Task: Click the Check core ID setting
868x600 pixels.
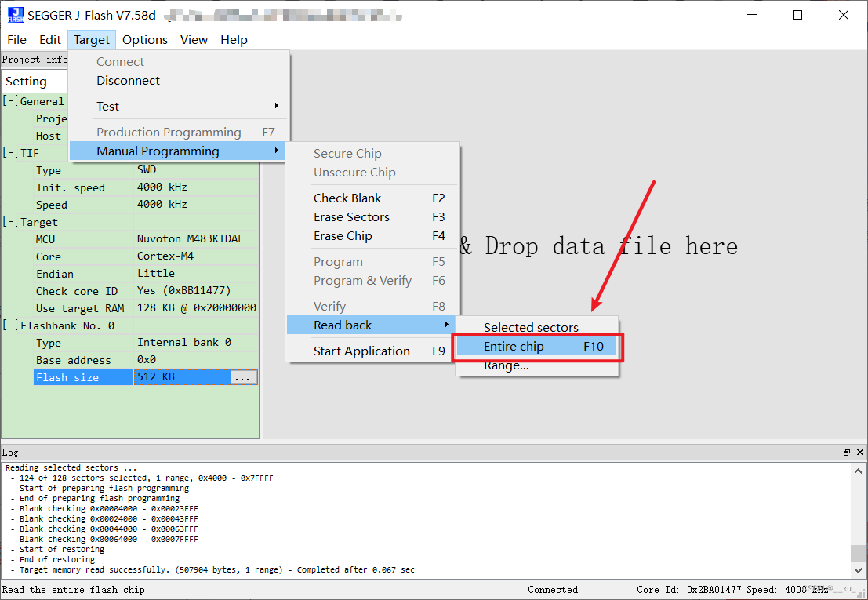Action: coord(146,291)
